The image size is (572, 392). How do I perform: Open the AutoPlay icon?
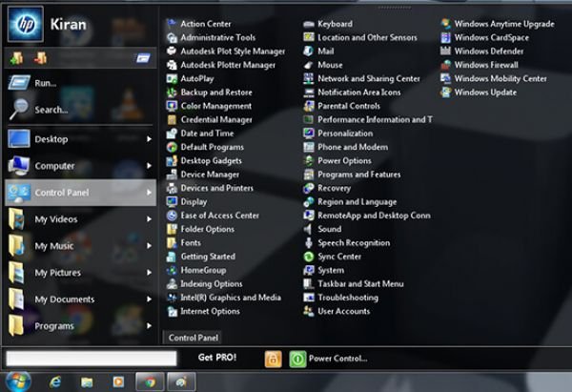172,78
